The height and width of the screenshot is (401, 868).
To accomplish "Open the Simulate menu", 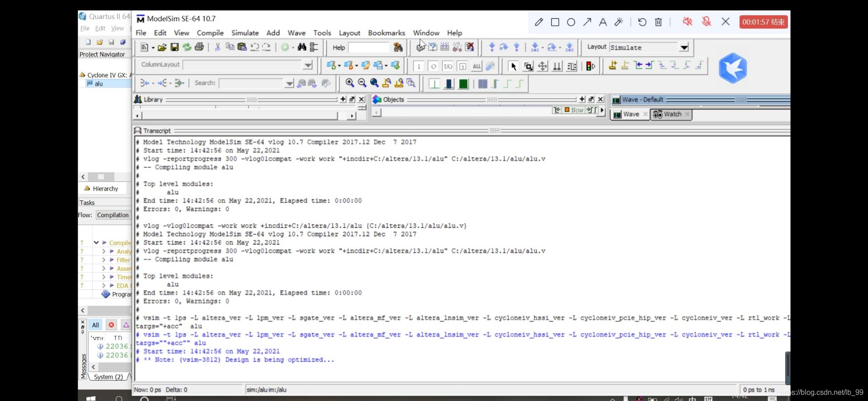I will click(245, 33).
